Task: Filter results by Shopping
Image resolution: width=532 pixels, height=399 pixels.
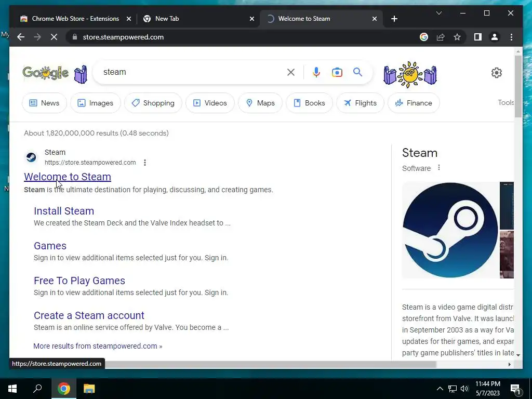Action: click(153, 103)
